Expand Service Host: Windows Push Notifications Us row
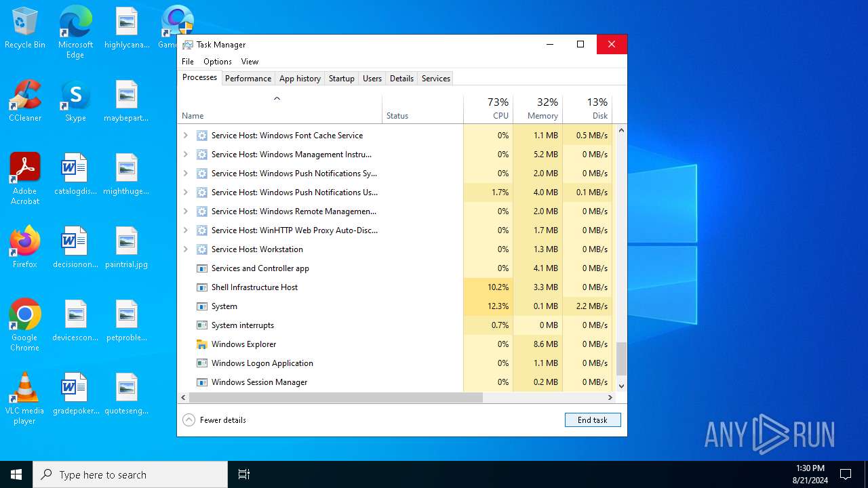868x488 pixels. tap(186, 192)
